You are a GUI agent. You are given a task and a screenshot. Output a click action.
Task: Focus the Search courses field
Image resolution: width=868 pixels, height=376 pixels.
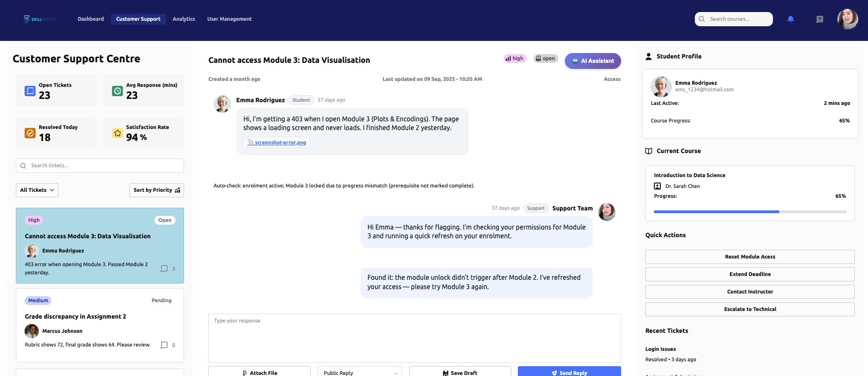click(x=734, y=19)
